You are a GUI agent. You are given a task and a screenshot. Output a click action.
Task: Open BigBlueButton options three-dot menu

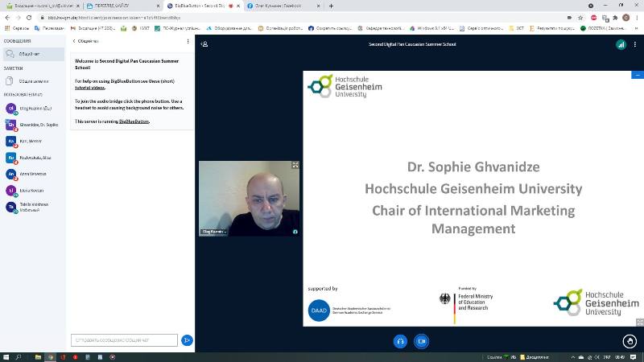[634, 44]
